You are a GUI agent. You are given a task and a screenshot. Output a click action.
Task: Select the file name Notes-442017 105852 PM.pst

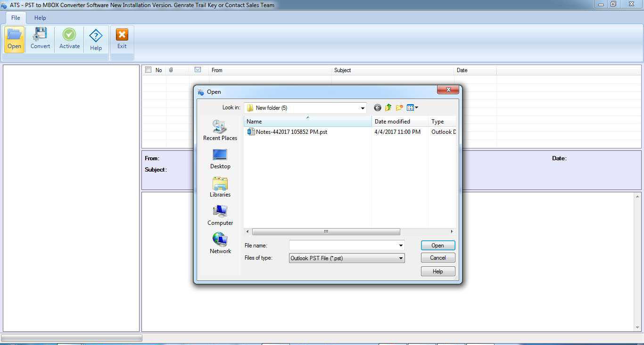tap(291, 132)
